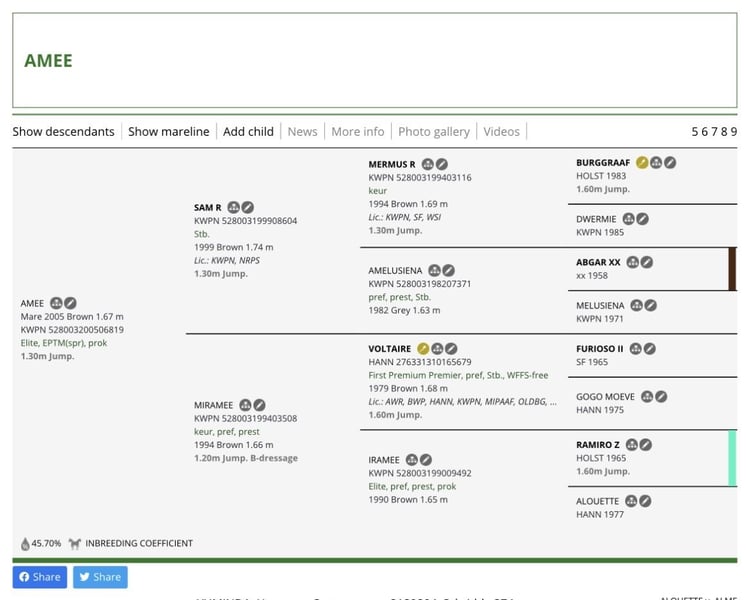Click the edit pencil icon beside AMEE

(x=71, y=303)
